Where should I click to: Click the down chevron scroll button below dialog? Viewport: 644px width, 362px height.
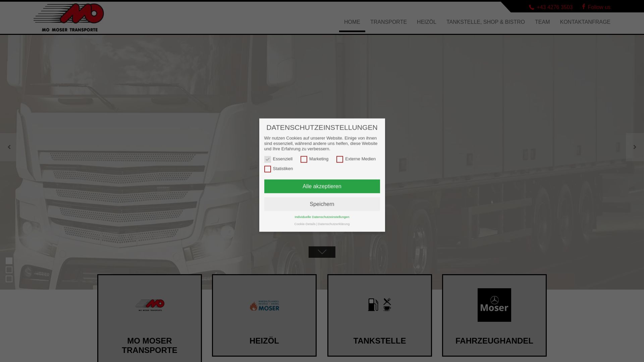(x=322, y=252)
